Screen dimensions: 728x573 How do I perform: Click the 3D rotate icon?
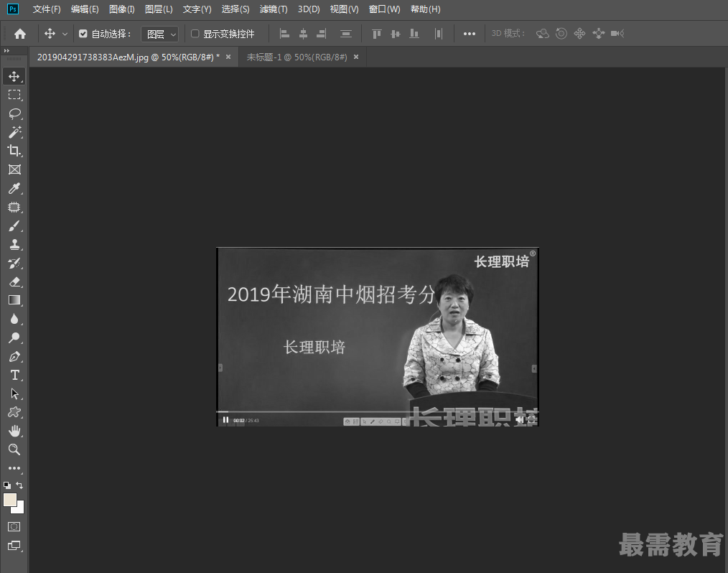click(x=542, y=34)
